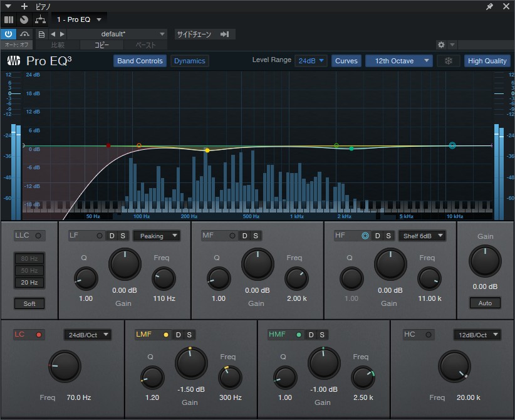
Task: Click the Auto gain button
Action: coord(485,303)
